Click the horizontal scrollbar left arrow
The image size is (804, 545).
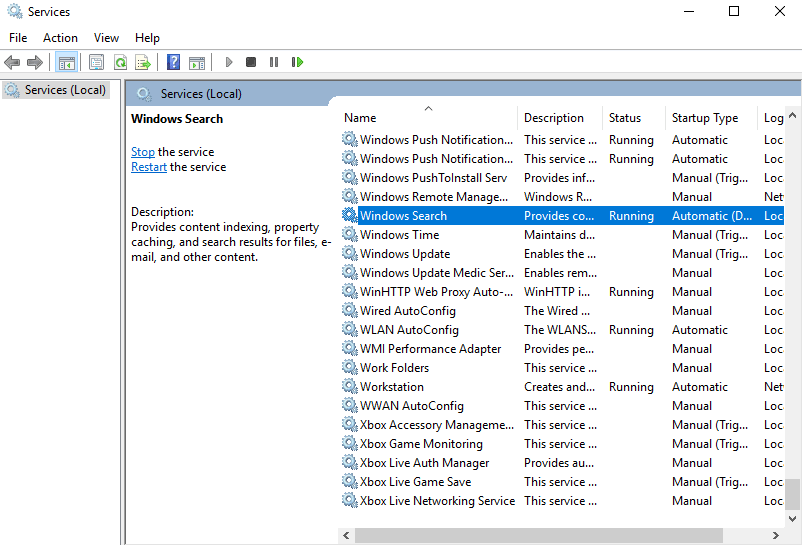[347, 536]
